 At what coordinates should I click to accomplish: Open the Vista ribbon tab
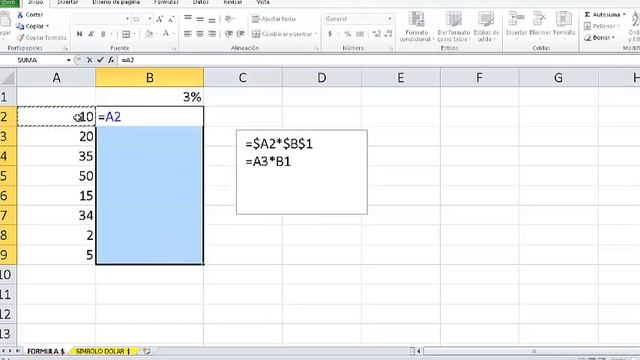click(262, 2)
